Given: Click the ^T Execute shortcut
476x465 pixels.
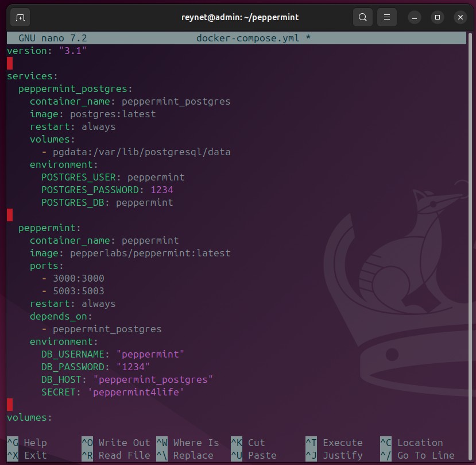Looking at the screenshot, I should pyautogui.click(x=334, y=443).
